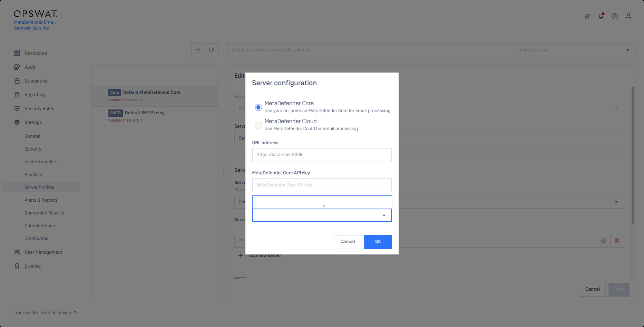Image resolution: width=644 pixels, height=327 pixels.
Task: Click Cancel at bottom of Edit panel
Action: (593, 289)
